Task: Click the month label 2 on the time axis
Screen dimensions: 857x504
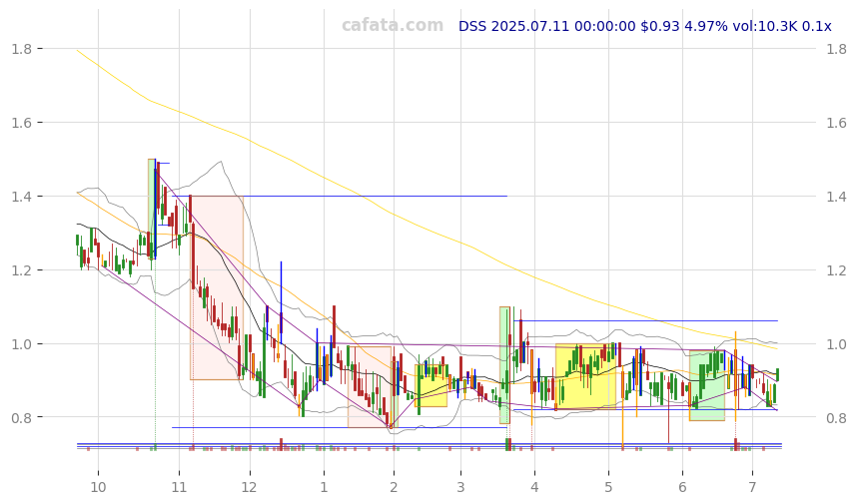Action: click(x=395, y=487)
